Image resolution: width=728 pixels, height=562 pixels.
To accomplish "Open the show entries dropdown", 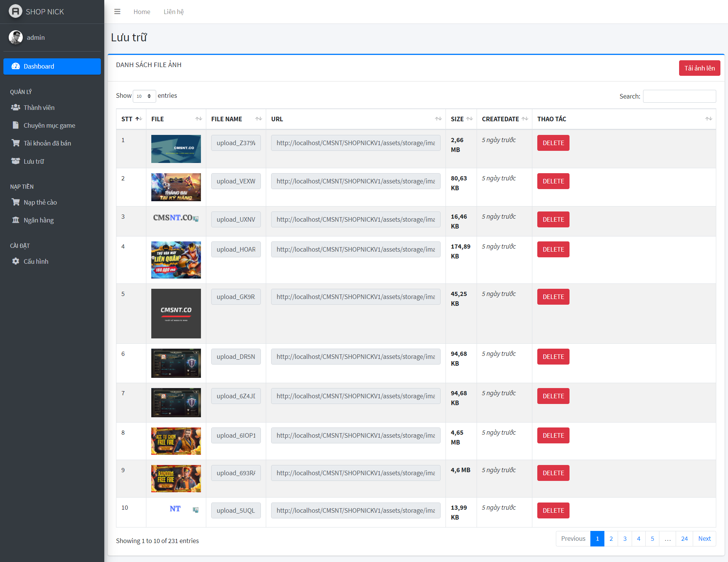I will [144, 96].
